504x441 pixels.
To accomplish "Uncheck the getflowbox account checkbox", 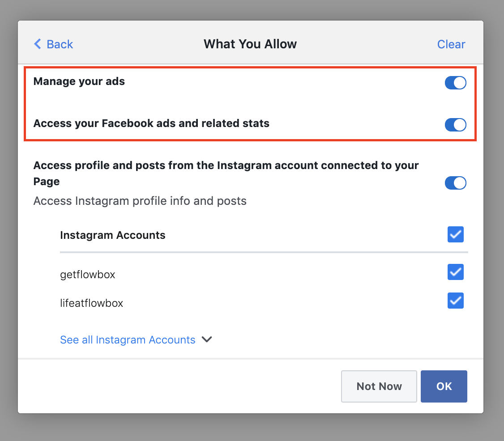I will [455, 272].
